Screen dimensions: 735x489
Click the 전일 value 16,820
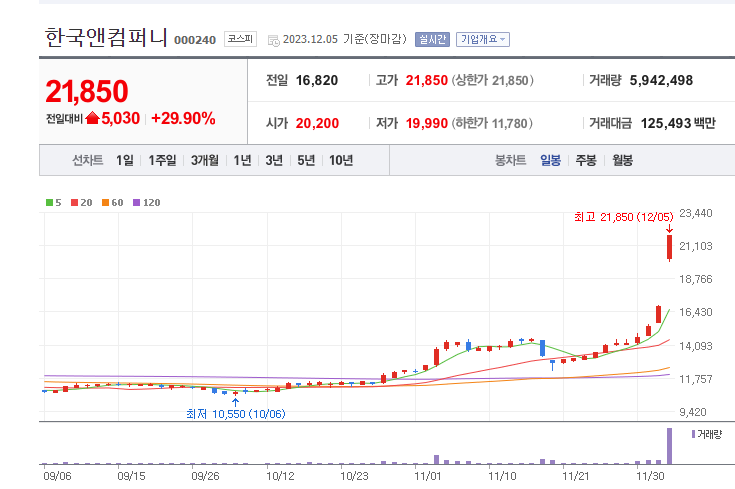tap(317, 80)
